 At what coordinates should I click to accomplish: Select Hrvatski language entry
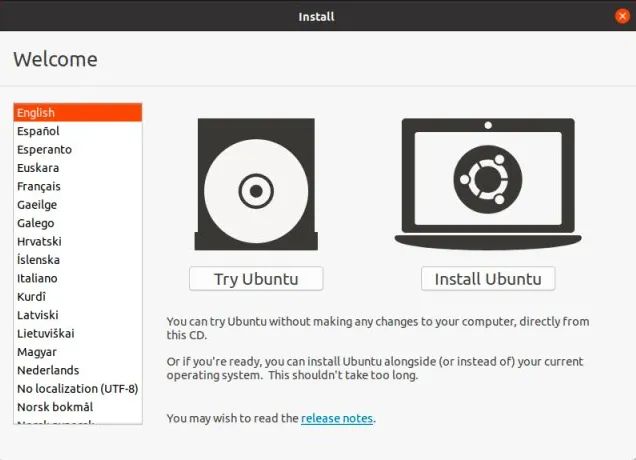78,241
